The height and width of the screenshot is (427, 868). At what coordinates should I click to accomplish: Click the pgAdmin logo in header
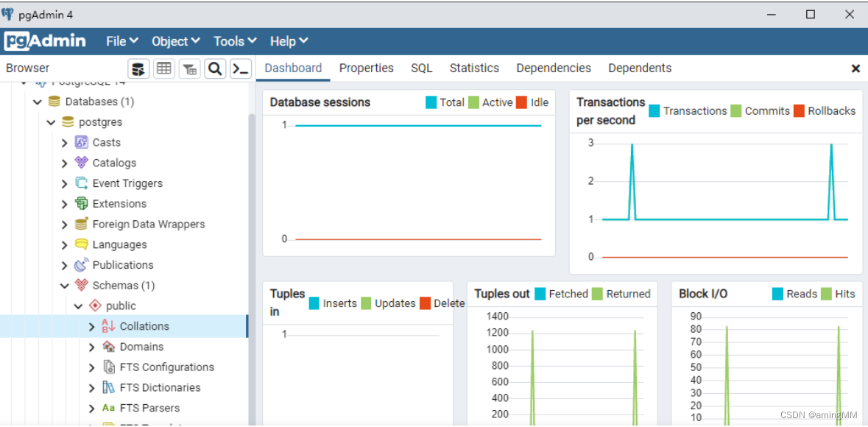(45, 41)
